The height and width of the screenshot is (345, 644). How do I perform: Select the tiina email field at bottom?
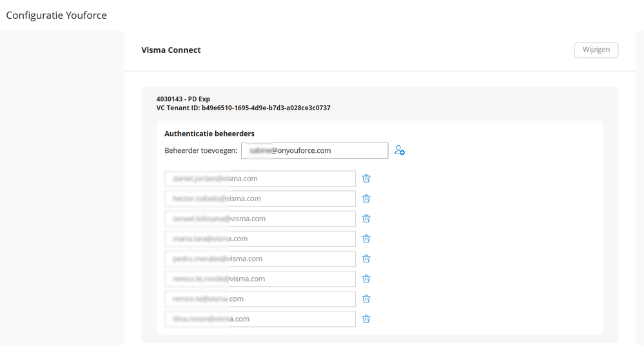tap(260, 319)
